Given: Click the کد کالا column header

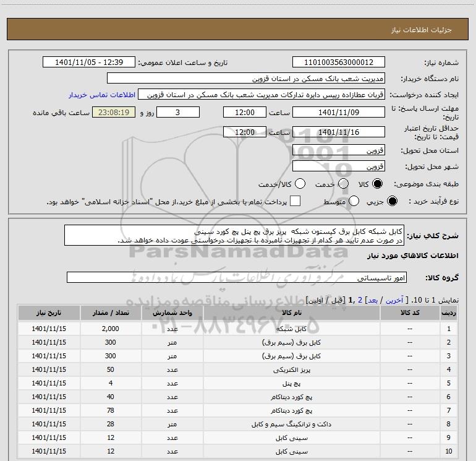Looking at the screenshot, I should click(410, 312).
